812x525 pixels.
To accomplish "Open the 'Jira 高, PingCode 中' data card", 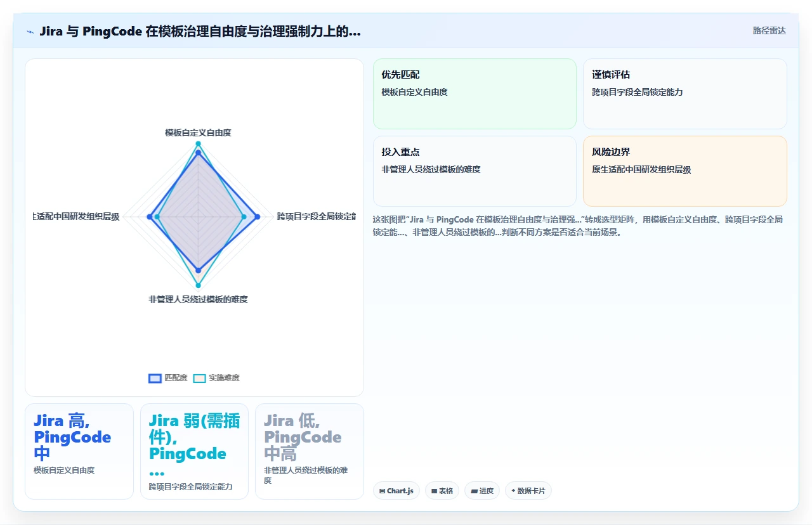I will [79, 451].
